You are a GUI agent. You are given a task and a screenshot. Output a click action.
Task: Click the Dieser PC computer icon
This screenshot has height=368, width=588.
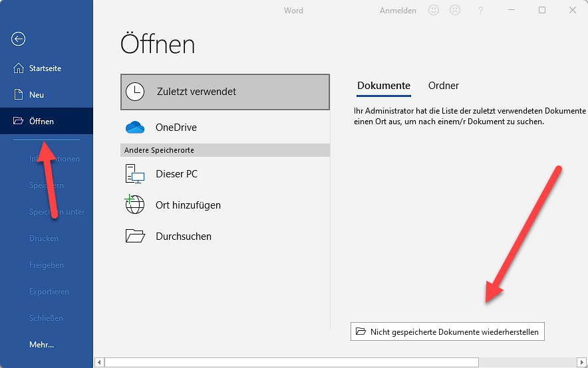click(135, 174)
